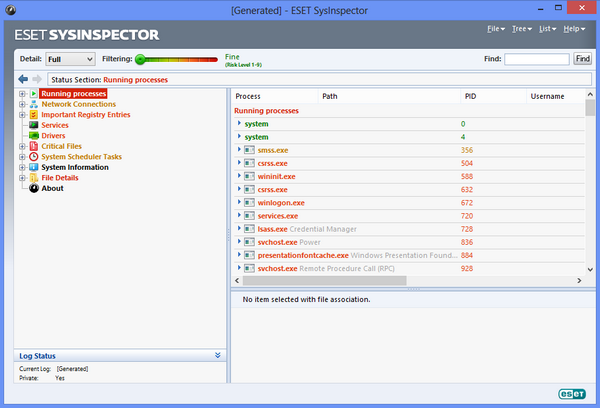Expand the Running processes tree node
This screenshot has width=600, height=408.
[x=22, y=94]
